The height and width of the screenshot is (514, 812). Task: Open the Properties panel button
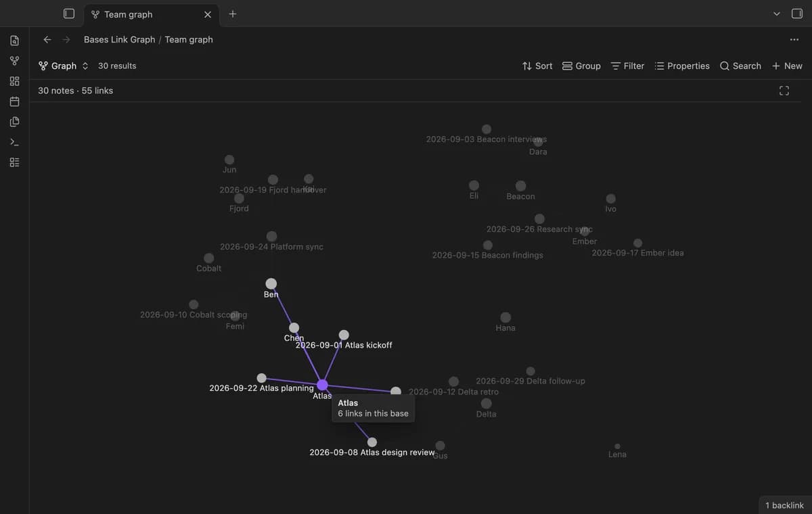pyautogui.click(x=682, y=66)
